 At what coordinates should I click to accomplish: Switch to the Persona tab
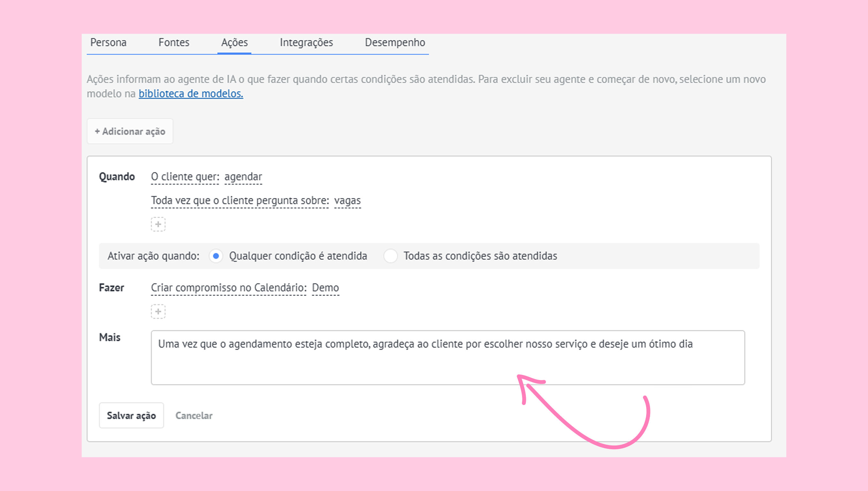click(x=108, y=42)
